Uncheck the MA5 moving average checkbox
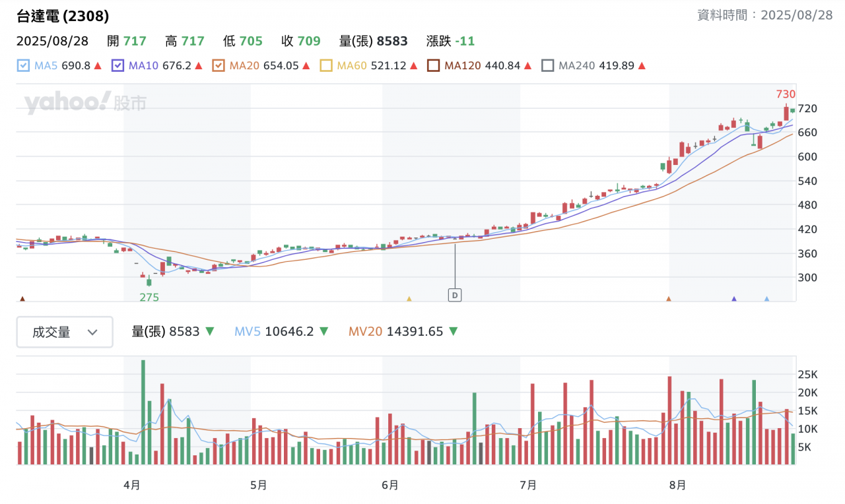Image resolution: width=845 pixels, height=504 pixels. (23, 66)
